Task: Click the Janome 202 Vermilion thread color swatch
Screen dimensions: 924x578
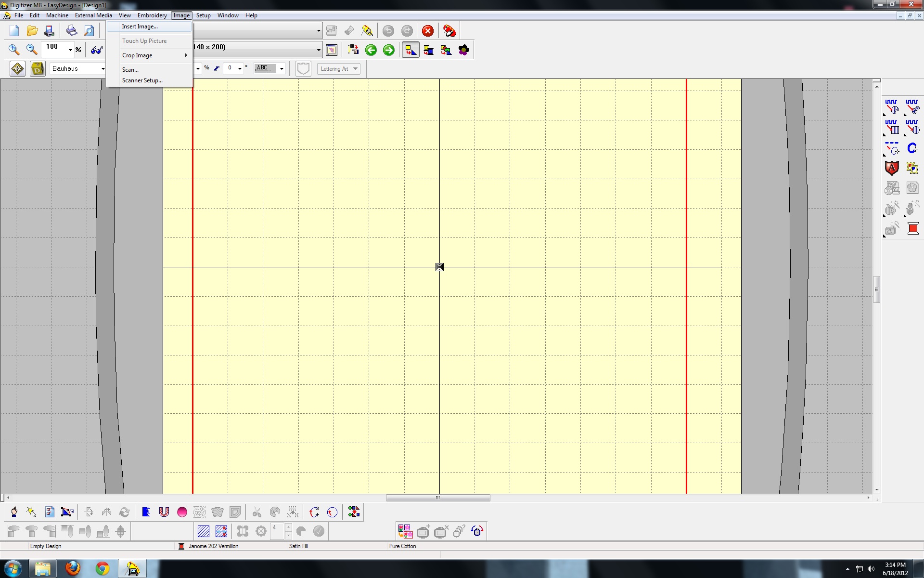Action: coord(181,546)
